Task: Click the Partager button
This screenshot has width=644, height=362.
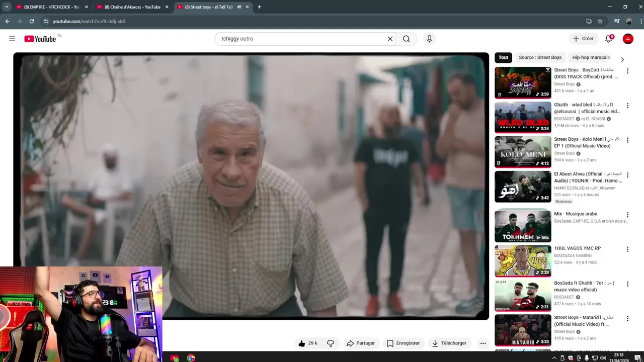Action: click(x=361, y=343)
